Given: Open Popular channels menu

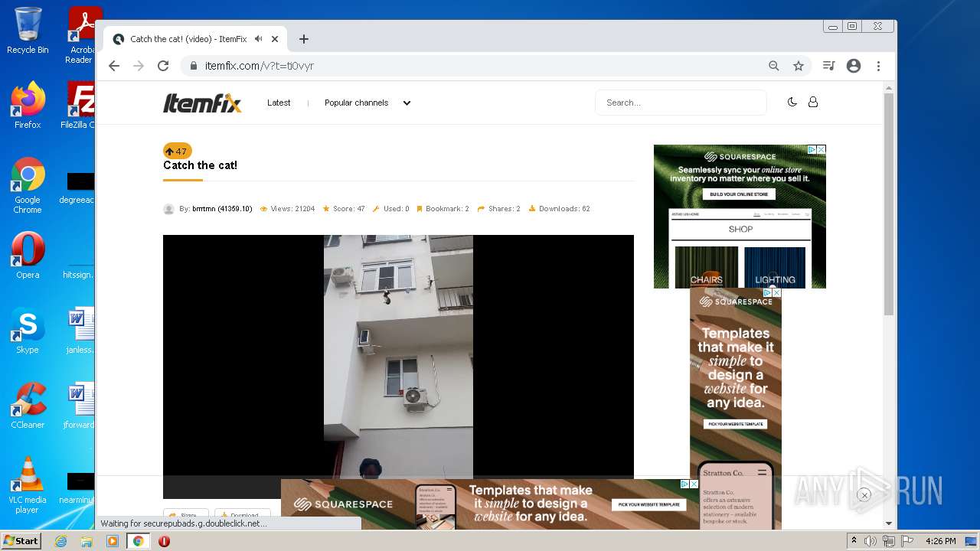Looking at the screenshot, I should (x=356, y=103).
